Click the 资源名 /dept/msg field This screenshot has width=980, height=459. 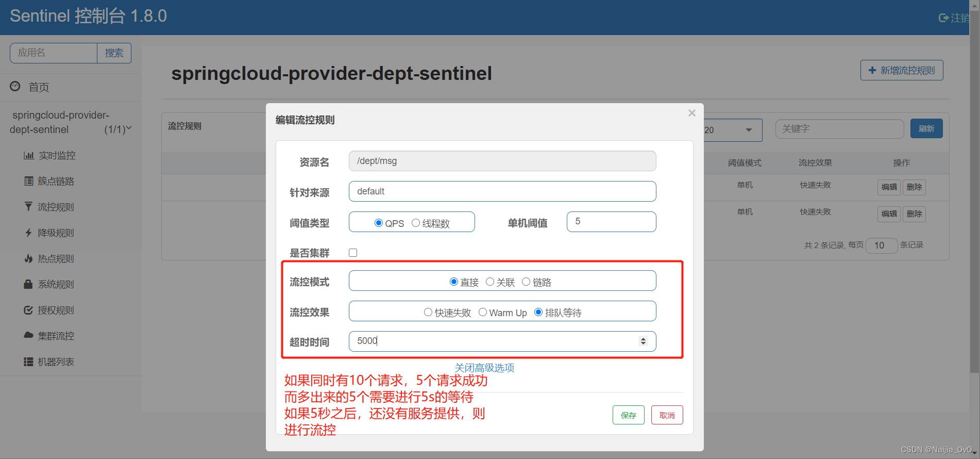tap(502, 161)
